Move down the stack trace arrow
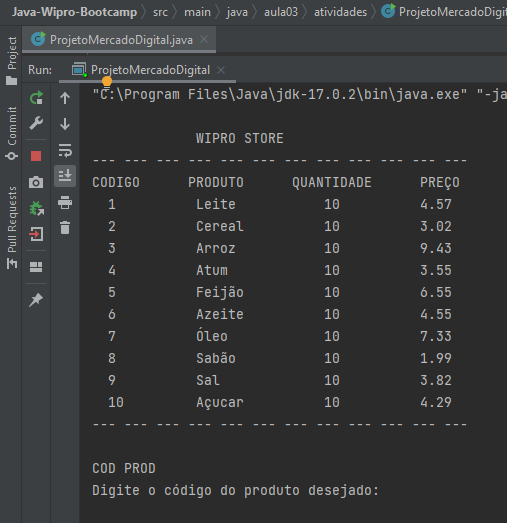 65,124
